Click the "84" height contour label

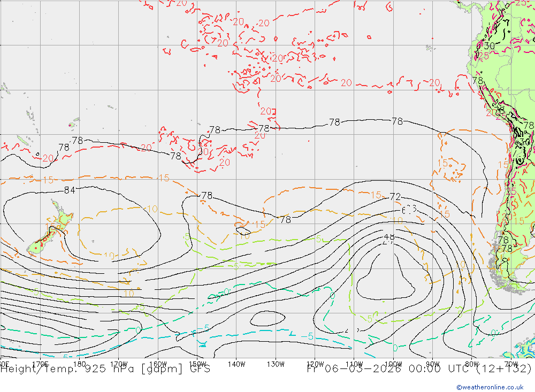70,190
